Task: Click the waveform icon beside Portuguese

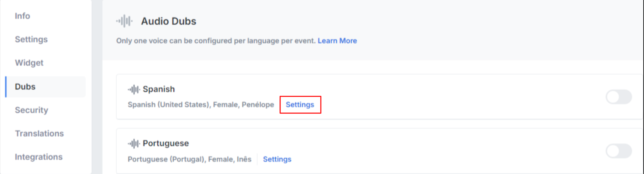Action: point(134,144)
